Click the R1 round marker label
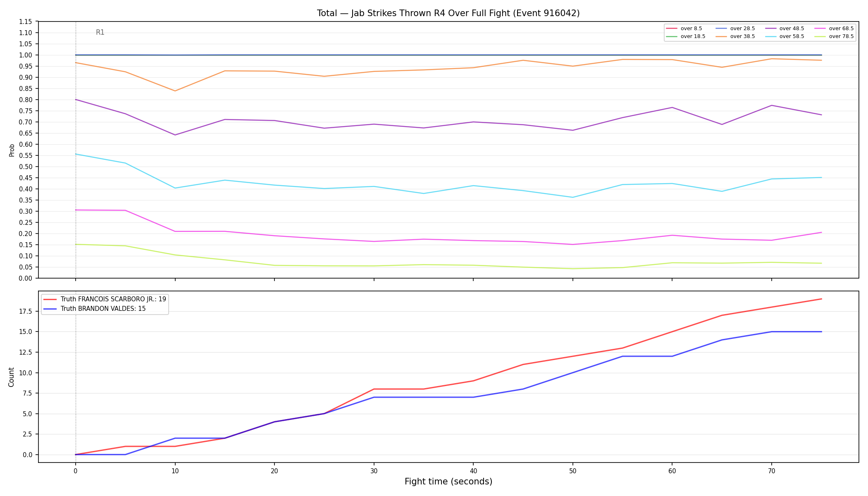This screenshot has width=868, height=496. pos(100,32)
